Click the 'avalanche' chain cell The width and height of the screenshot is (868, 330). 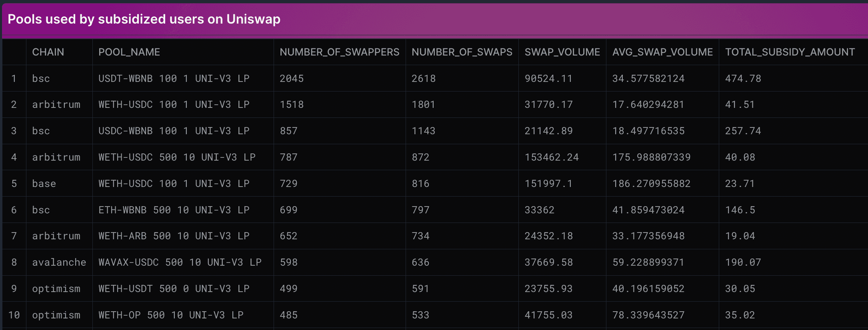59,262
